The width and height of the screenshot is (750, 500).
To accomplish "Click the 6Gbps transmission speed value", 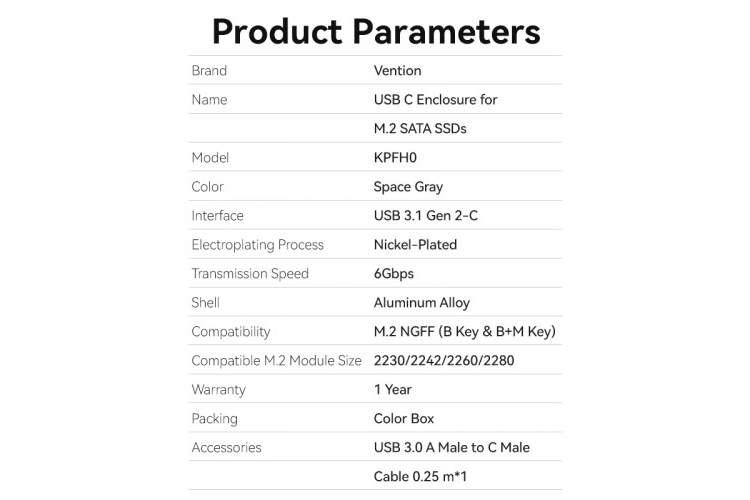I will pyautogui.click(x=394, y=274).
